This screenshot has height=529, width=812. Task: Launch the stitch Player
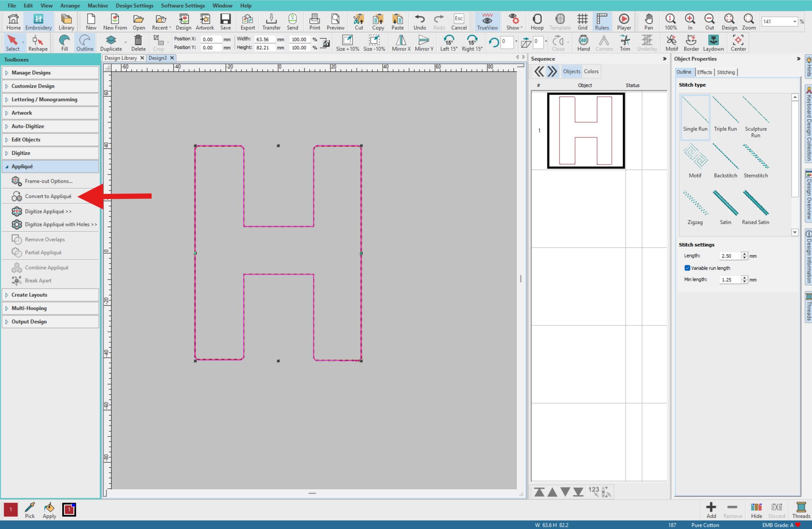point(624,22)
